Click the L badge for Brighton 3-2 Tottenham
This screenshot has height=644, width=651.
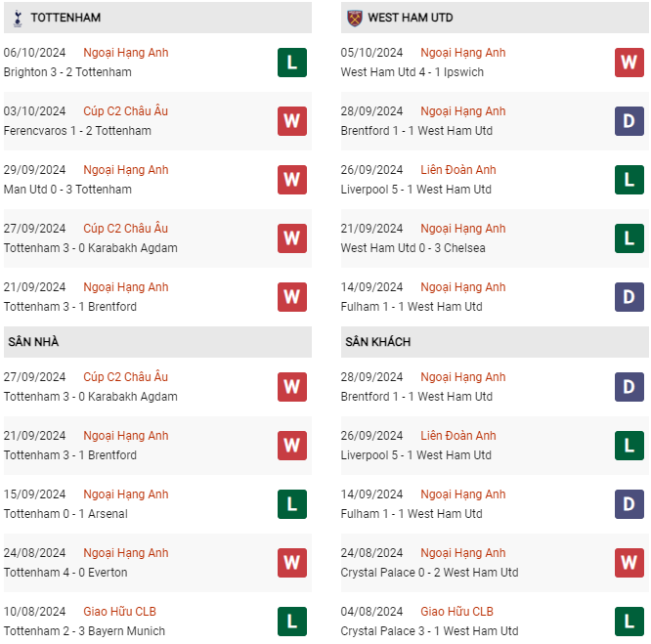pos(291,63)
